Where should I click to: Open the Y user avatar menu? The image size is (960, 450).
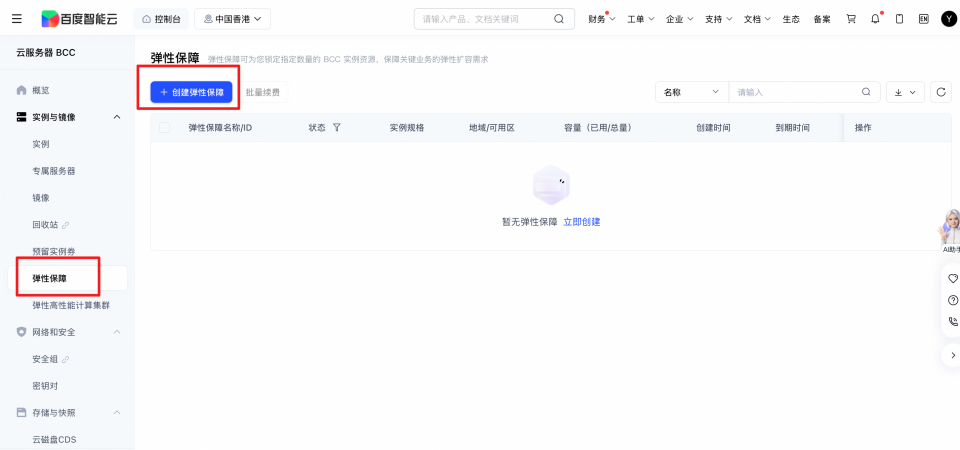pos(948,19)
